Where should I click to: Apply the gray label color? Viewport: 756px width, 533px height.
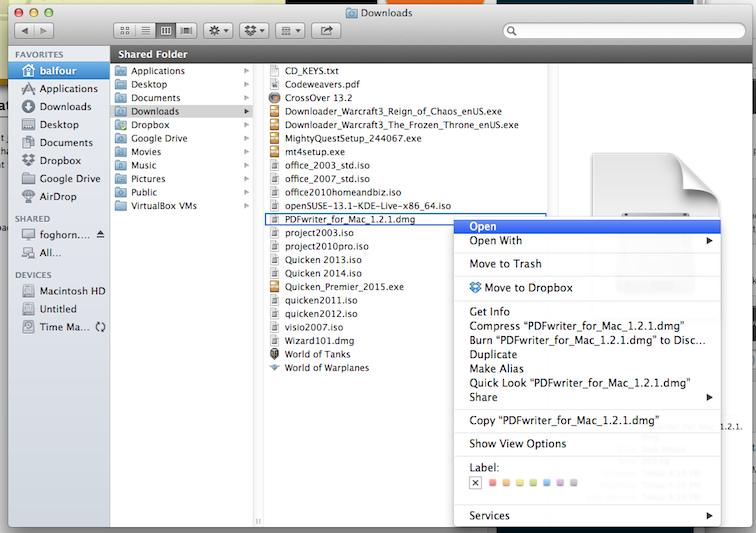click(574, 483)
